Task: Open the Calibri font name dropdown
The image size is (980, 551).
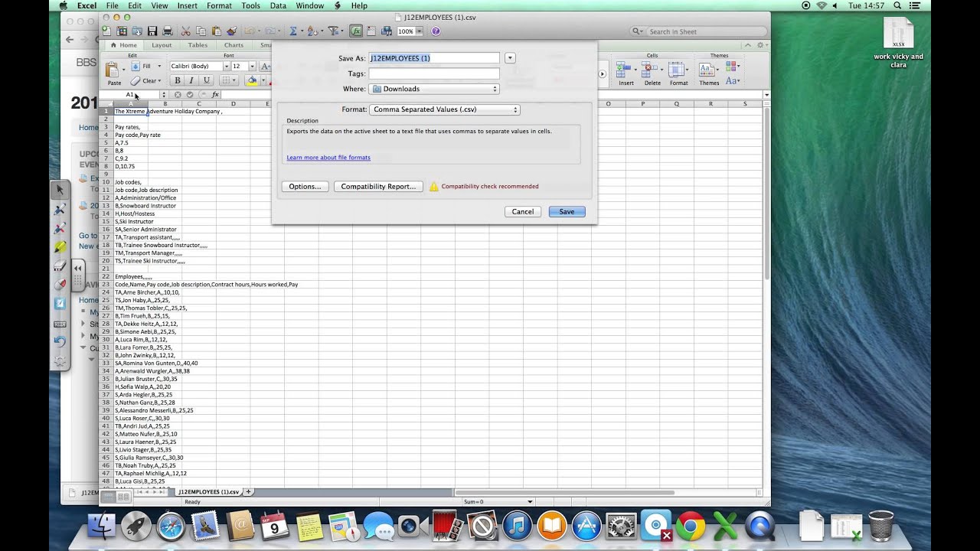Action: (226, 67)
